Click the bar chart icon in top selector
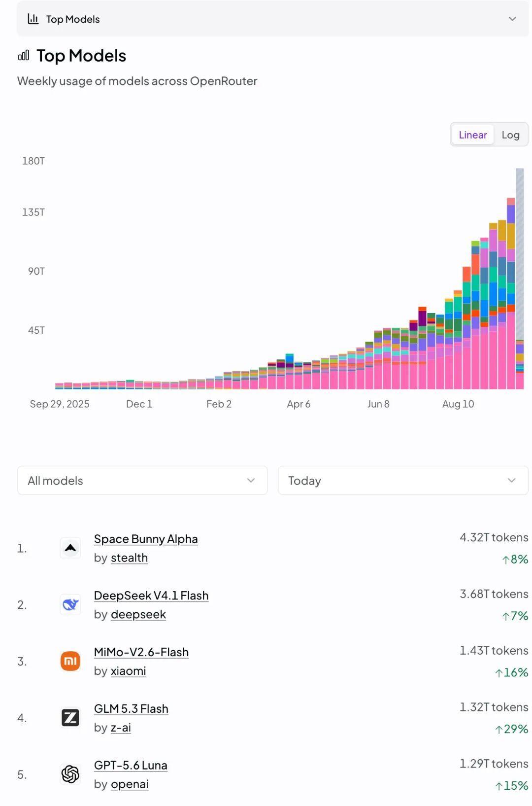The height and width of the screenshot is (806, 532). pos(33,19)
